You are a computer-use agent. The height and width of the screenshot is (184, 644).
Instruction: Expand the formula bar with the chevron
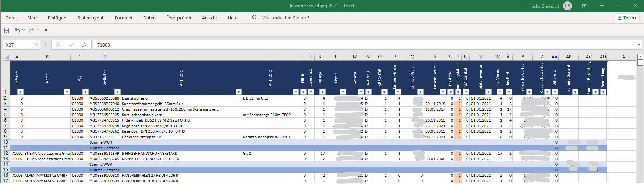coord(638,45)
